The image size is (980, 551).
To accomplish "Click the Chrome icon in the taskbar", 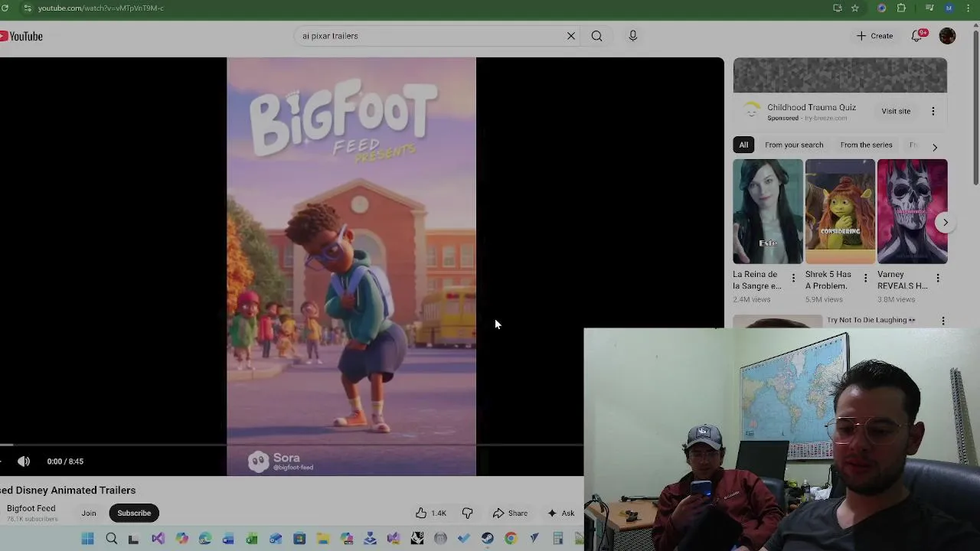I will coord(511,539).
